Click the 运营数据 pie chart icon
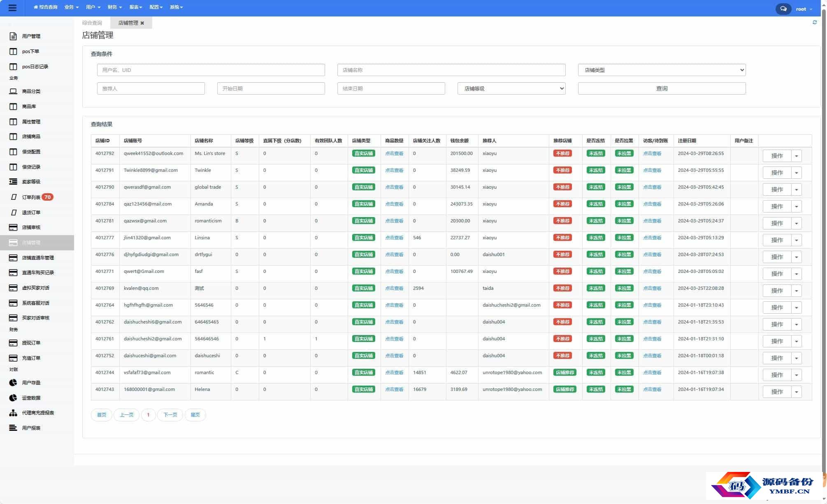The height and width of the screenshot is (504, 827). click(13, 398)
